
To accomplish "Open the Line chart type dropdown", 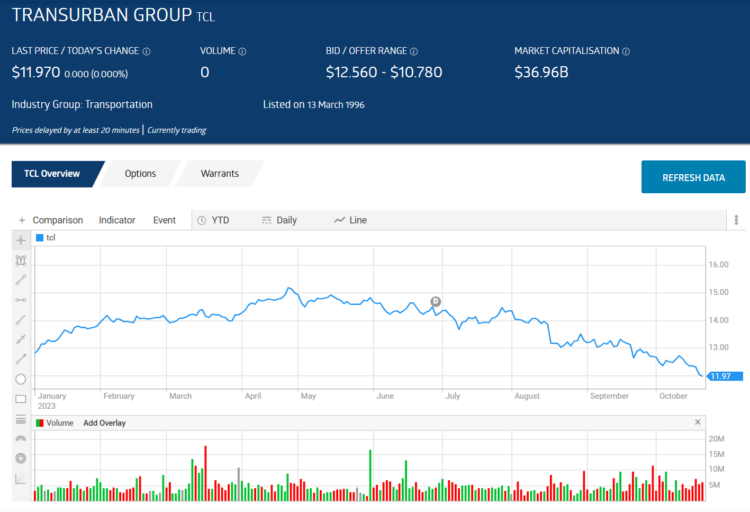I will click(x=351, y=220).
